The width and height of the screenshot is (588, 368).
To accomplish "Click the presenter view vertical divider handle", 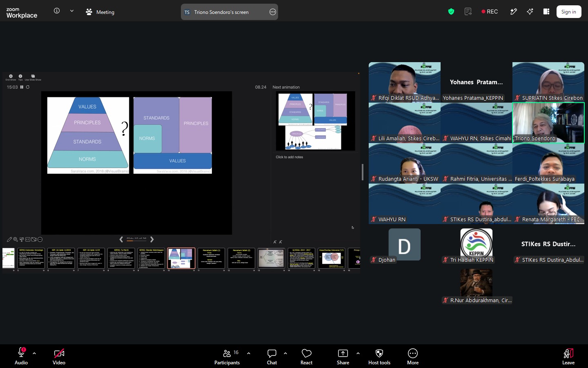I will tap(363, 172).
